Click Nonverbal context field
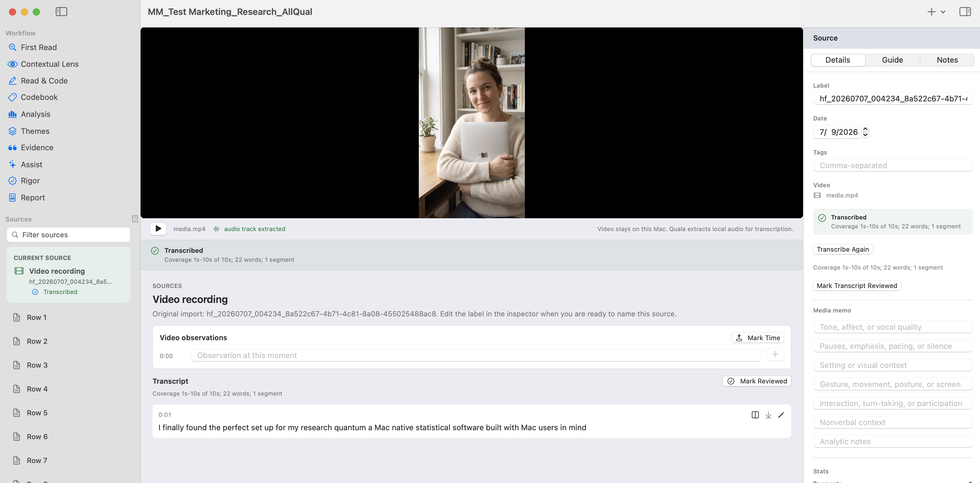Viewport: 980px width, 483px height. [x=892, y=422]
